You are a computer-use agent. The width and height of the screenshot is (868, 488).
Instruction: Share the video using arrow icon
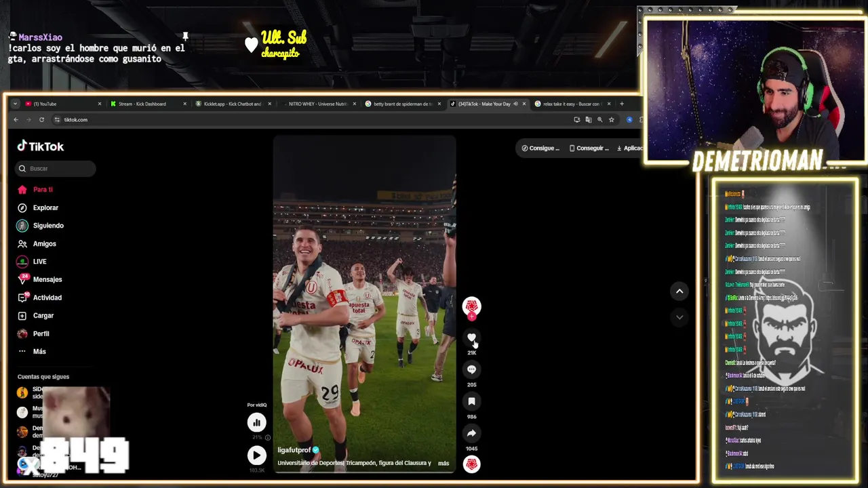click(471, 433)
